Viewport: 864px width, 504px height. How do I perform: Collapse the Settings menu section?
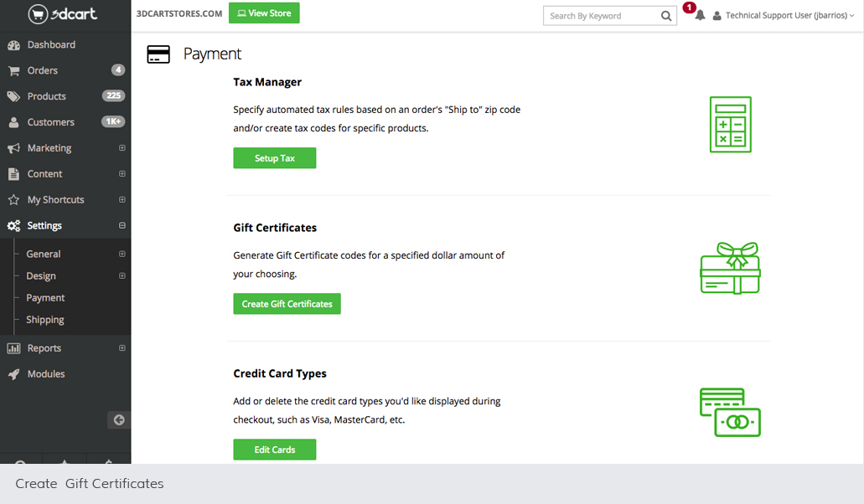click(x=122, y=226)
